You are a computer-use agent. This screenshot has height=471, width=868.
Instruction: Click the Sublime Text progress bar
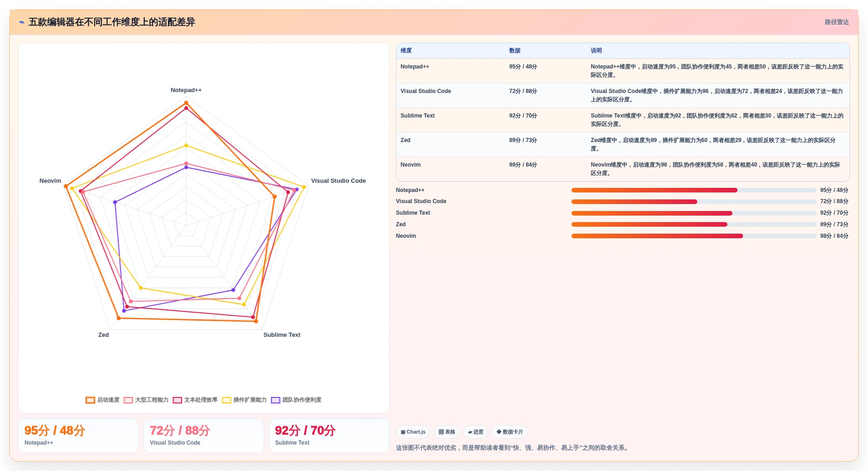pyautogui.click(x=694, y=213)
